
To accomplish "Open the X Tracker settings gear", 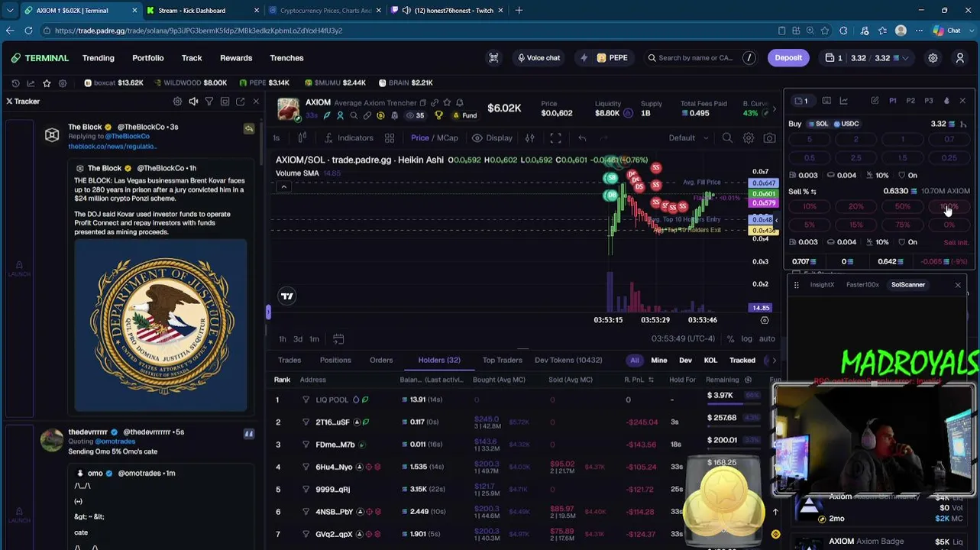I will [x=177, y=102].
